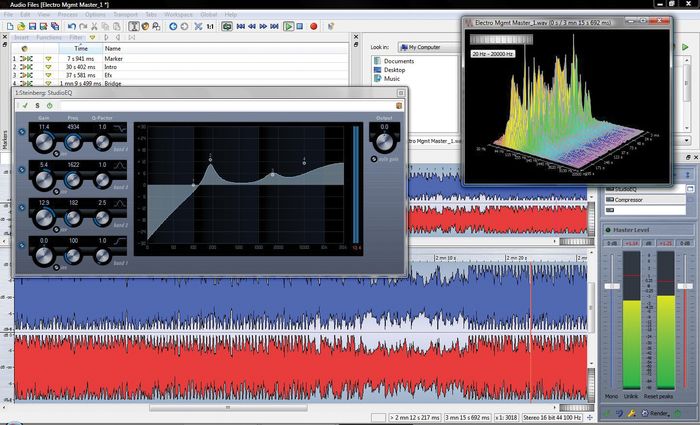Viewport: 700px width, 425px height.
Task: Save the audio file with the floppy disk icon
Action: point(32,26)
